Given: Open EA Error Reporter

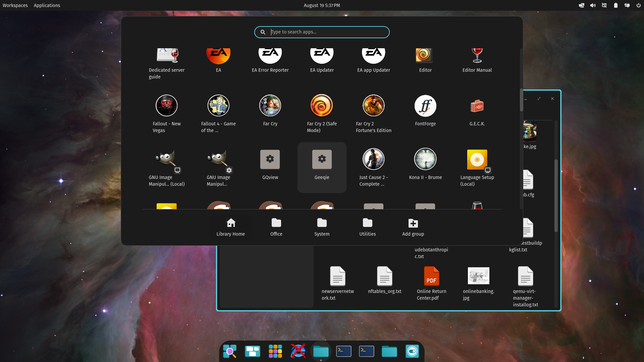Looking at the screenshot, I should (x=270, y=60).
